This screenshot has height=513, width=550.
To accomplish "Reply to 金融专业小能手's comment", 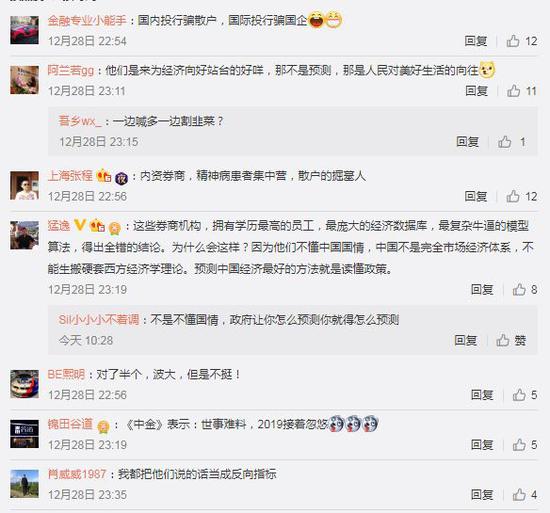I will point(476,41).
